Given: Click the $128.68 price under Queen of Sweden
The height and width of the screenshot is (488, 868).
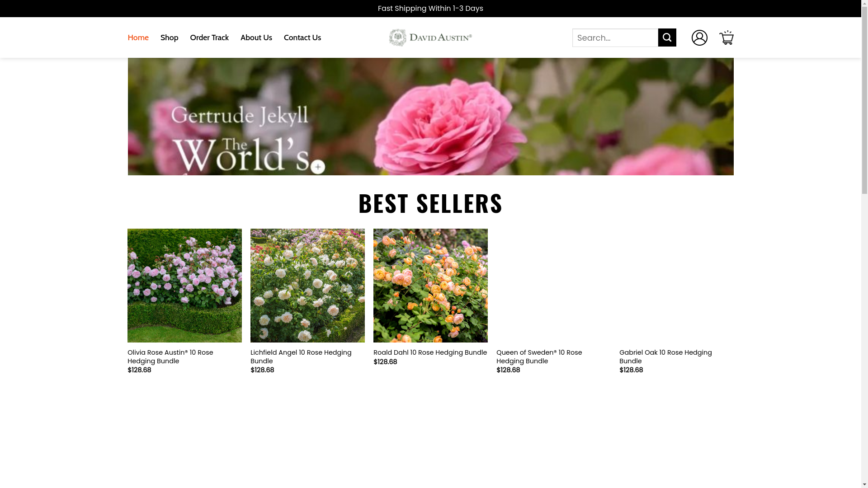Looking at the screenshot, I should pos(508,370).
